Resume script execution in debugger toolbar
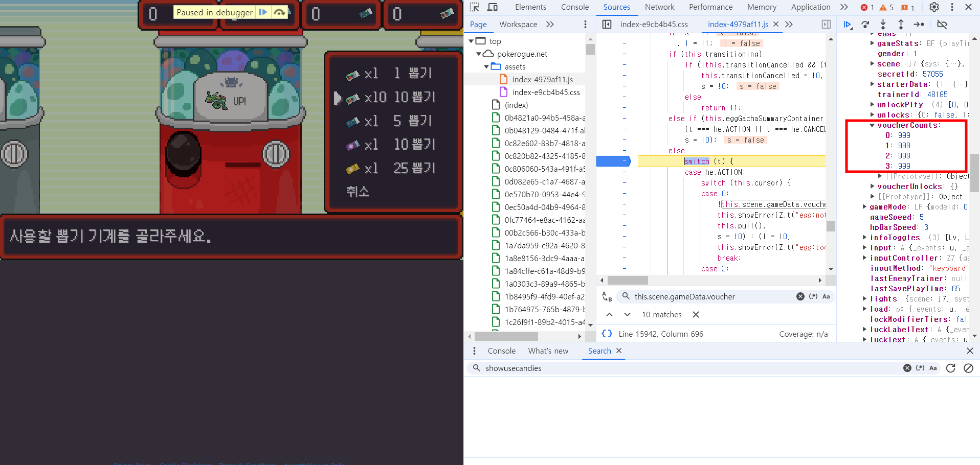Image resolution: width=980 pixels, height=465 pixels. coord(848,25)
